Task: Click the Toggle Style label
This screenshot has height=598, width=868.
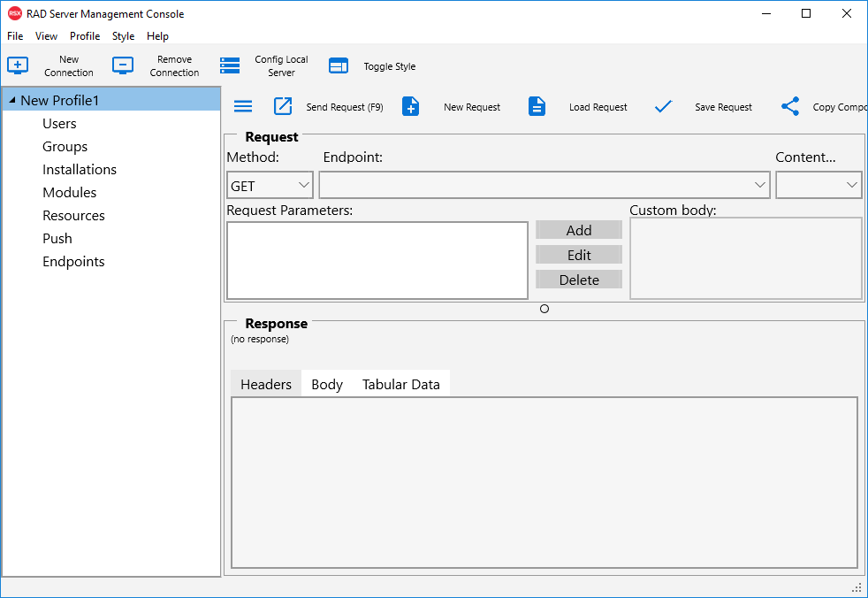Action: 389,66
